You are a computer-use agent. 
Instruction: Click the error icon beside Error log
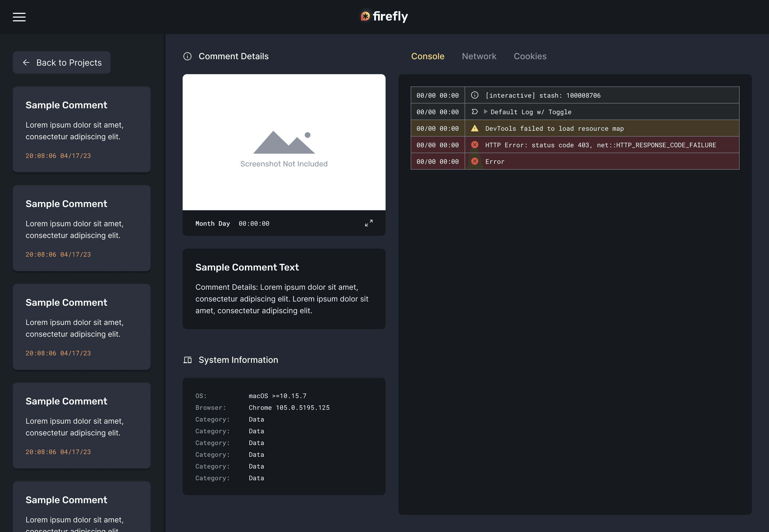(x=475, y=161)
